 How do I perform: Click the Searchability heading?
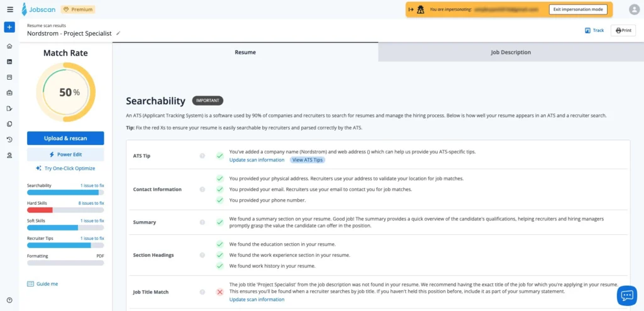tap(156, 101)
